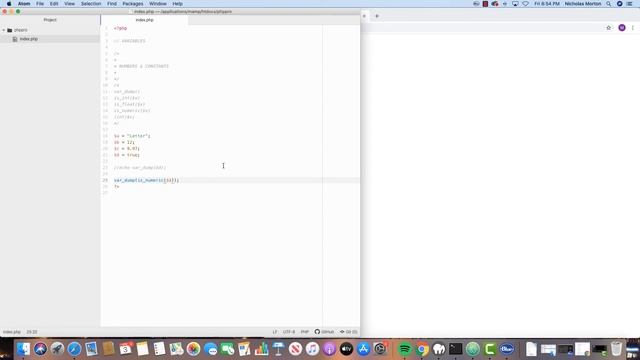Click the LF line ending selector

(275, 332)
